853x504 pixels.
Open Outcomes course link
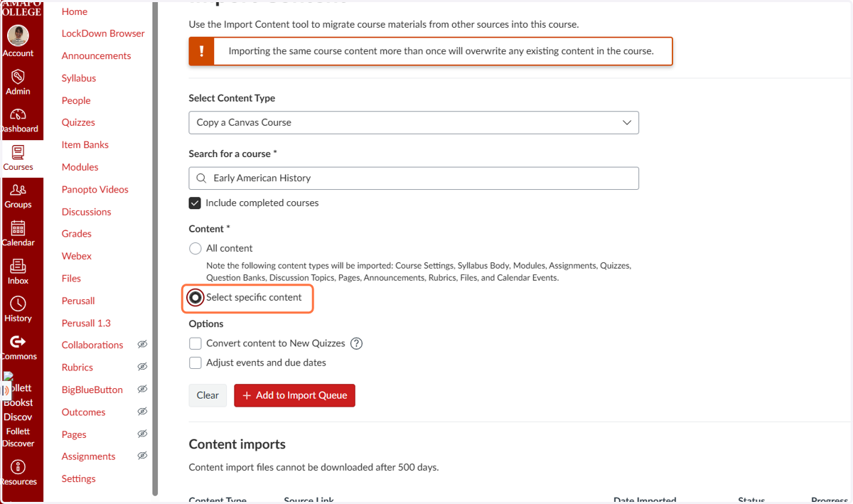[x=83, y=412]
